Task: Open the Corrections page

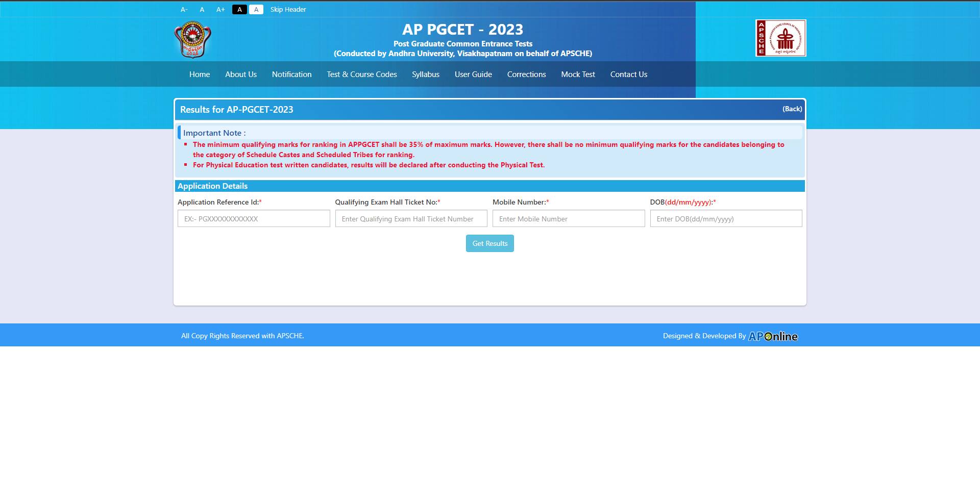Action: point(526,74)
